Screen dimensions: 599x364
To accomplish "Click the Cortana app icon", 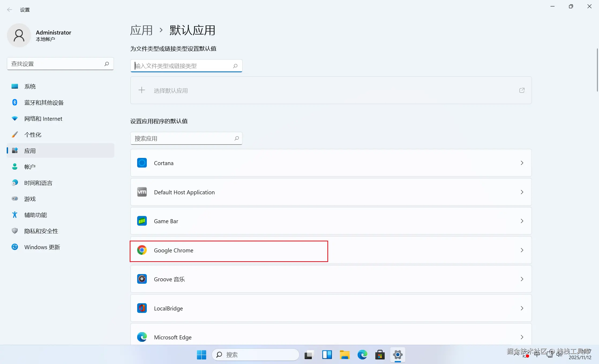I will (142, 163).
